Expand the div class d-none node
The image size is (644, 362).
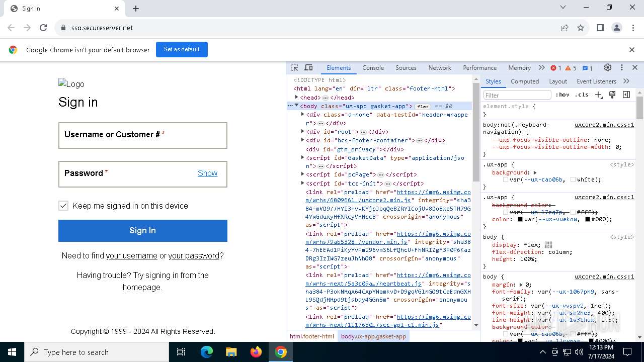(x=302, y=115)
